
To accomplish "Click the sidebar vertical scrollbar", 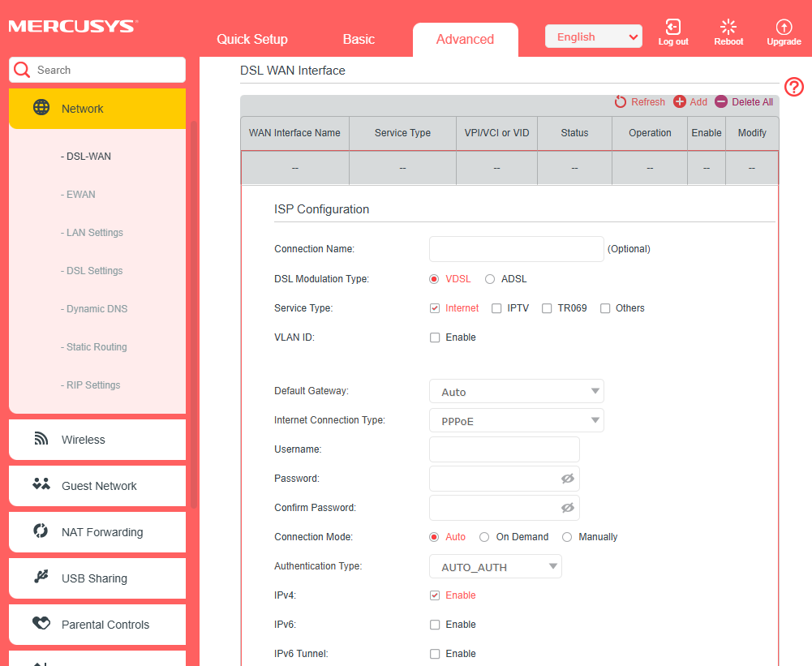I will click(x=194, y=315).
